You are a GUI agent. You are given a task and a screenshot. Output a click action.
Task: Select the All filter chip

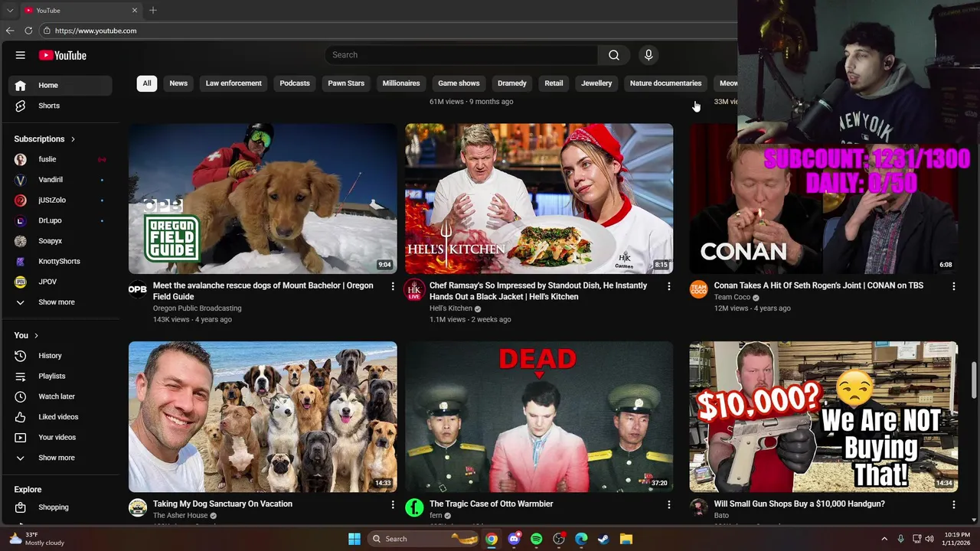147,83
